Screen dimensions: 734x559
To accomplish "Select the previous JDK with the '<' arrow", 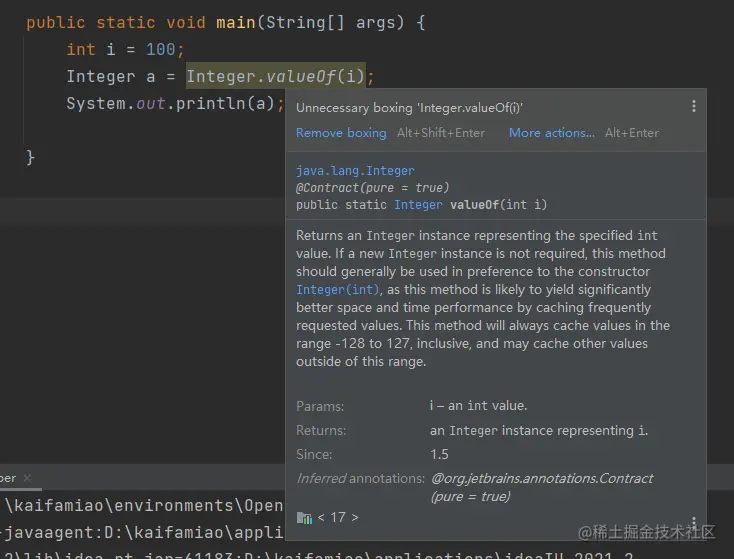I will point(321,517).
